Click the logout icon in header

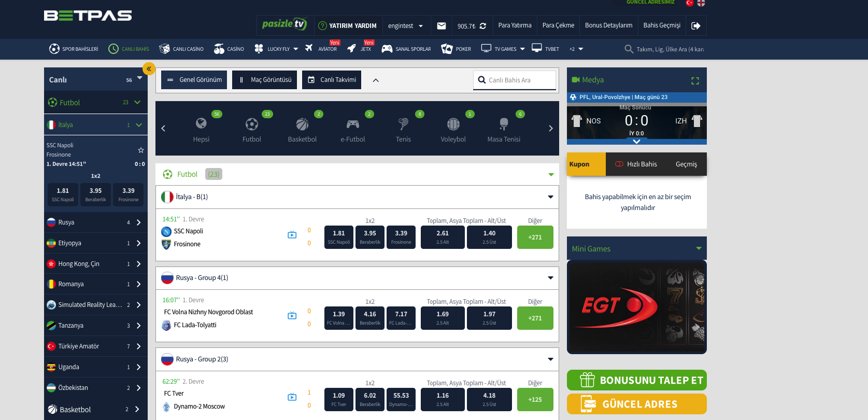coord(696,26)
